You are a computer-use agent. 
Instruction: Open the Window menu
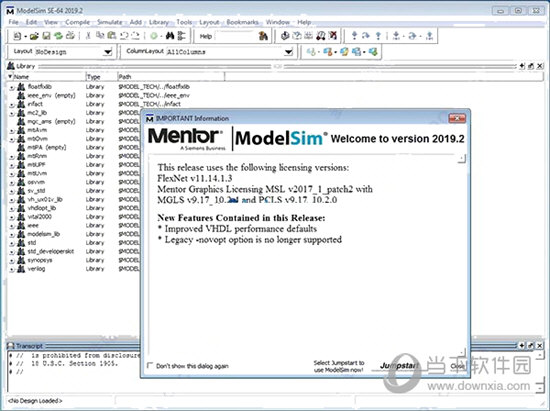(277, 22)
